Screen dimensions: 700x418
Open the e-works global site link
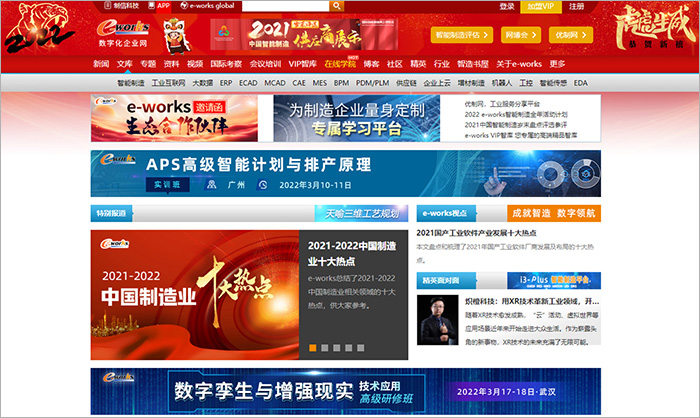click(x=208, y=6)
